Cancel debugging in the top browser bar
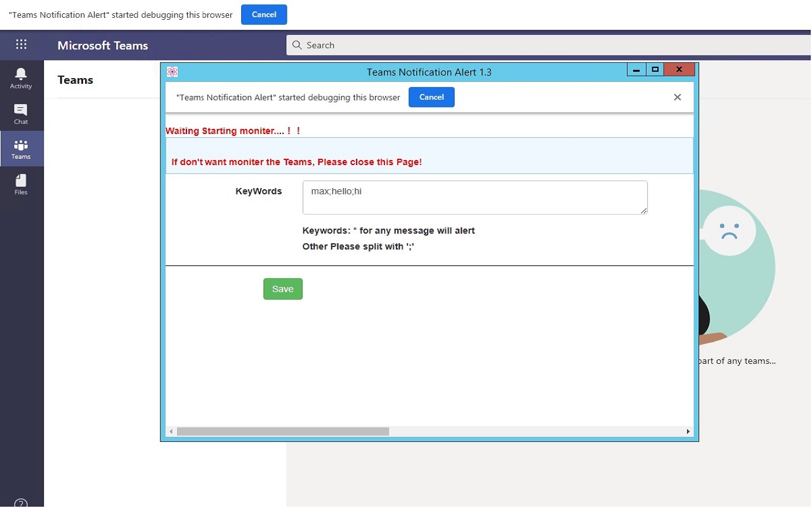The height and width of the screenshot is (508, 812). [264, 15]
